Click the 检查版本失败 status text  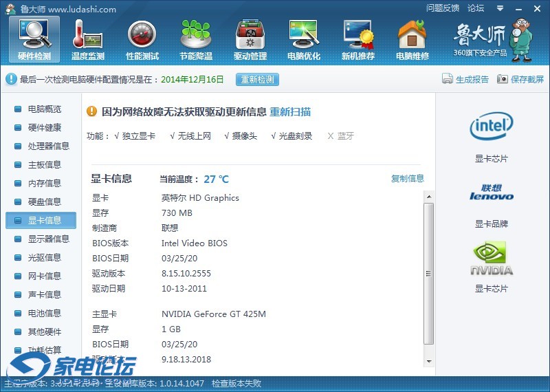click(x=236, y=383)
